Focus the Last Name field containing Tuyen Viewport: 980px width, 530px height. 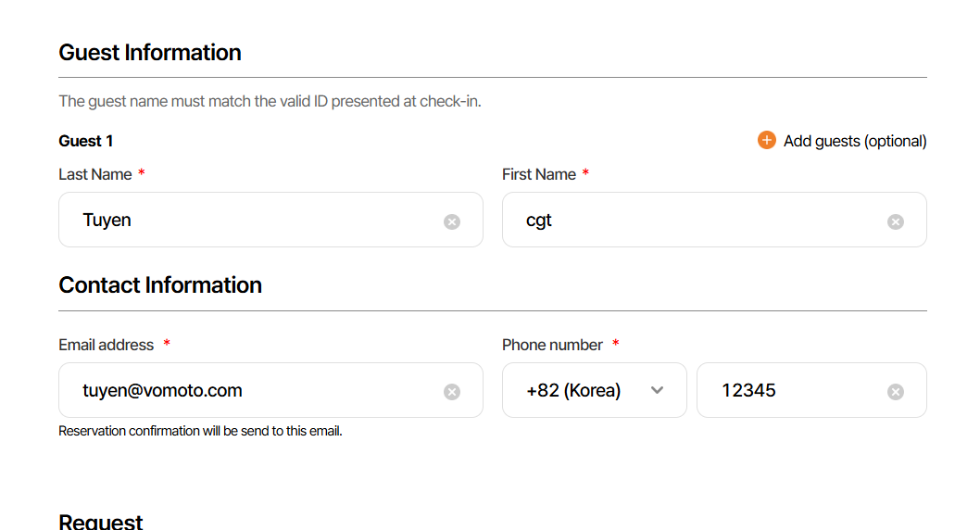(250, 221)
